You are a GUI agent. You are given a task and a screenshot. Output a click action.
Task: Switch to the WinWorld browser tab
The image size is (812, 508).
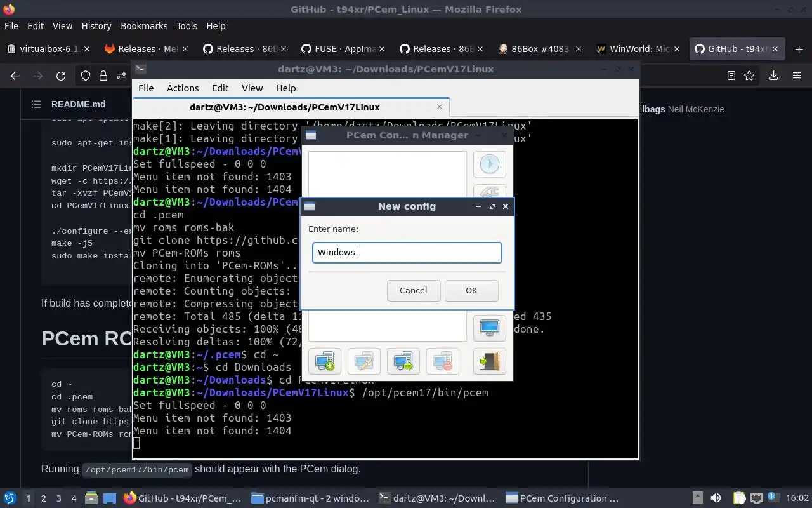[x=637, y=49]
